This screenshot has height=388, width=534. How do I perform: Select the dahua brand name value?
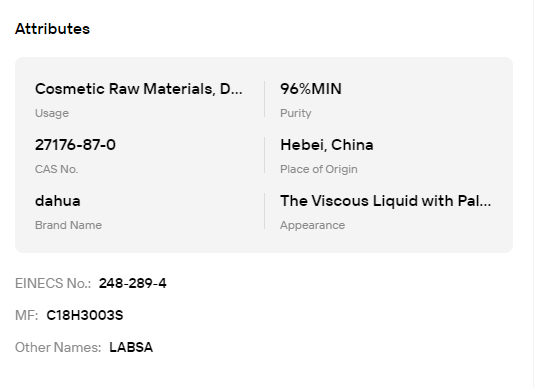58,201
